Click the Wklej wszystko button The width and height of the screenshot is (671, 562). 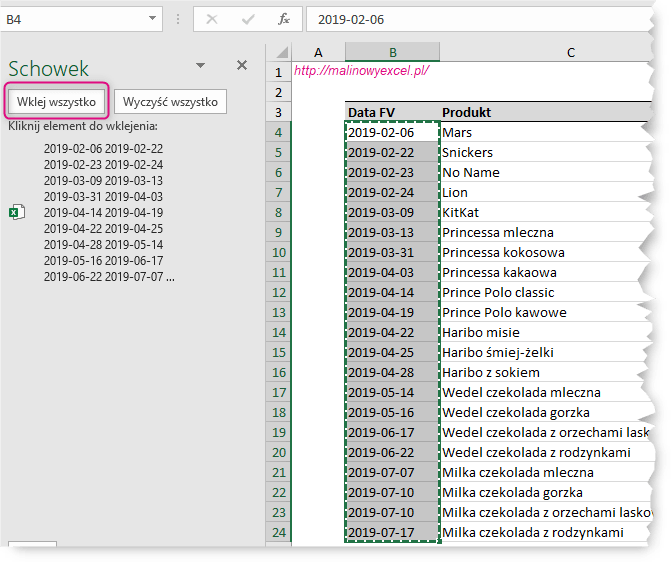pyautogui.click(x=56, y=101)
